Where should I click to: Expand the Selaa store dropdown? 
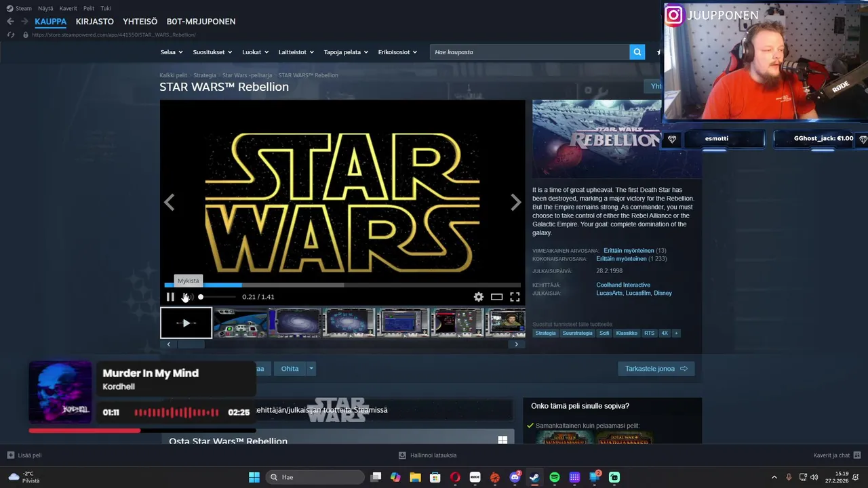click(x=172, y=52)
